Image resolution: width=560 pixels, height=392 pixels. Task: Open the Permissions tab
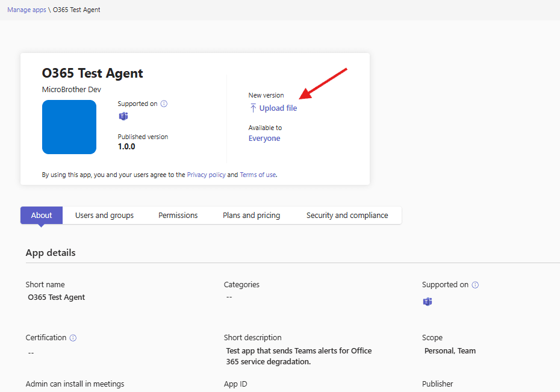tap(178, 216)
